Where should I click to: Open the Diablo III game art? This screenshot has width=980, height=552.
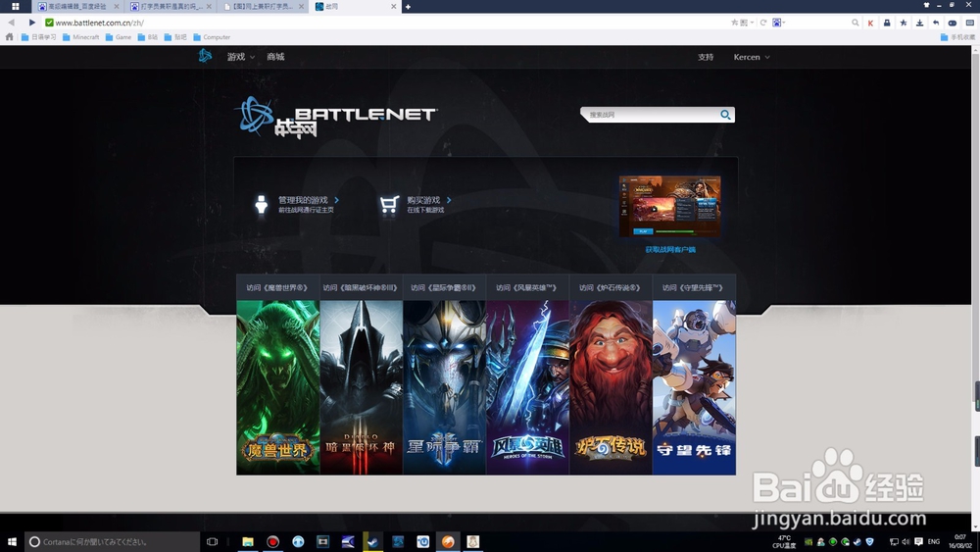[361, 387]
